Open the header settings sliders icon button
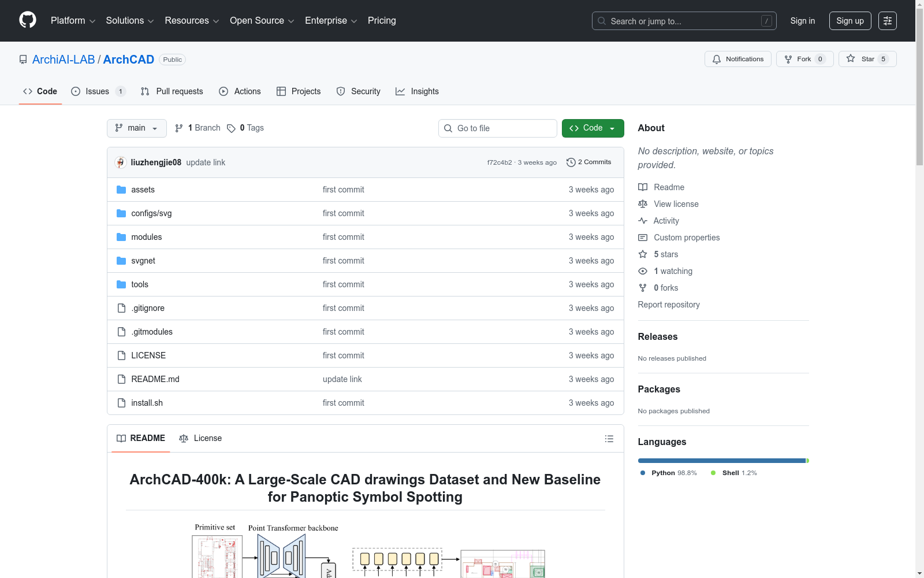 pyautogui.click(x=888, y=21)
